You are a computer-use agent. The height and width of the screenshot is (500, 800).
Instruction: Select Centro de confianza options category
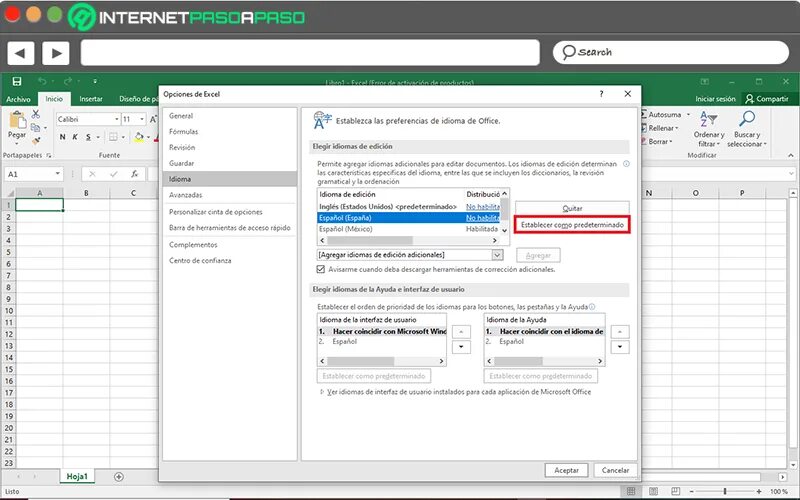230,261
